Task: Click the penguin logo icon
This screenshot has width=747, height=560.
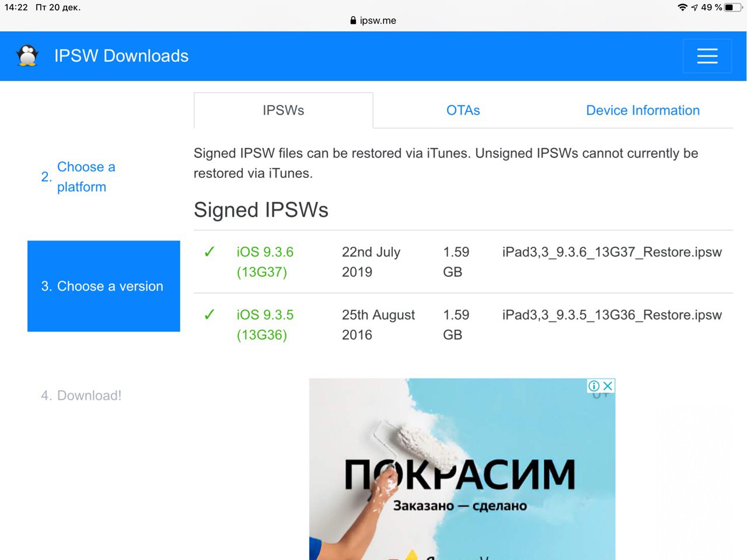Action: [27, 56]
